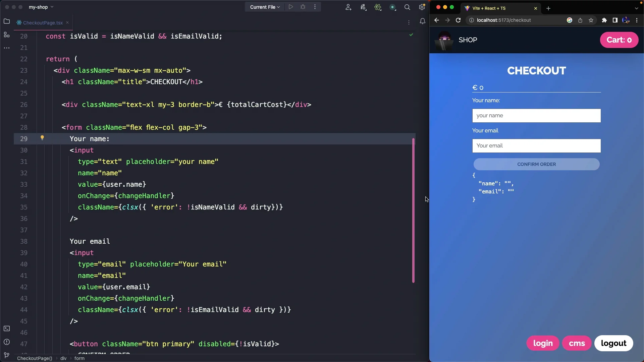Bookmark the checkout page with the star
This screenshot has height=362, width=644.
click(x=591, y=20)
